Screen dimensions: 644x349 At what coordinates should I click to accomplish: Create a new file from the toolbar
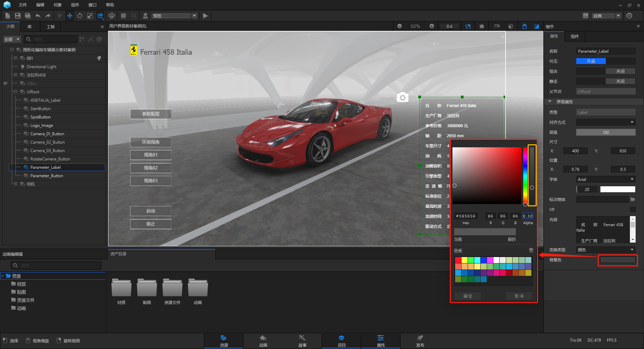click(8, 16)
